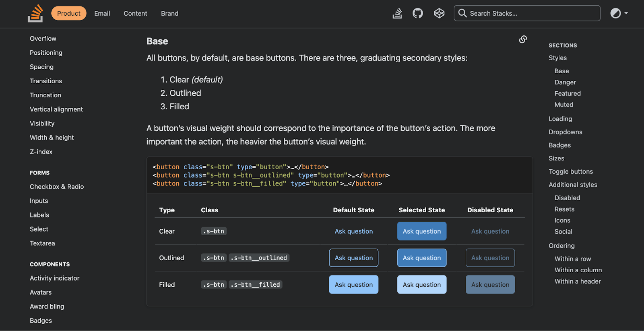This screenshot has width=644, height=331.
Task: Jump to the Dropdowns section
Action: tap(565, 132)
